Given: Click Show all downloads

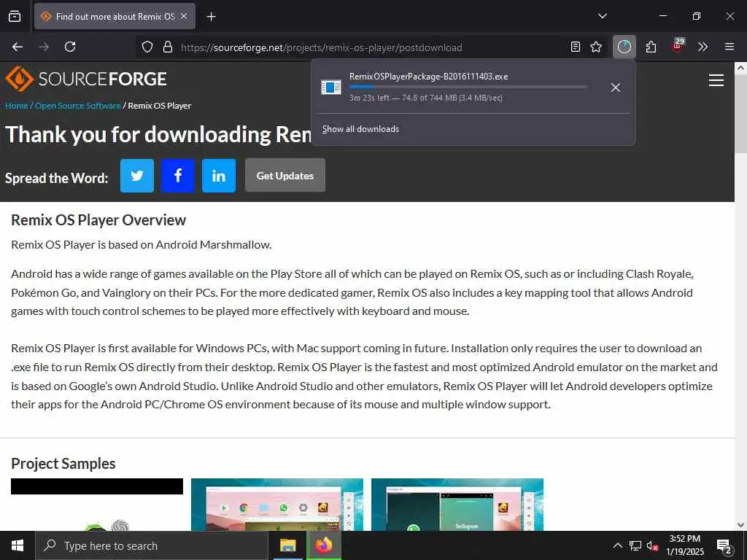Looking at the screenshot, I should [x=360, y=129].
